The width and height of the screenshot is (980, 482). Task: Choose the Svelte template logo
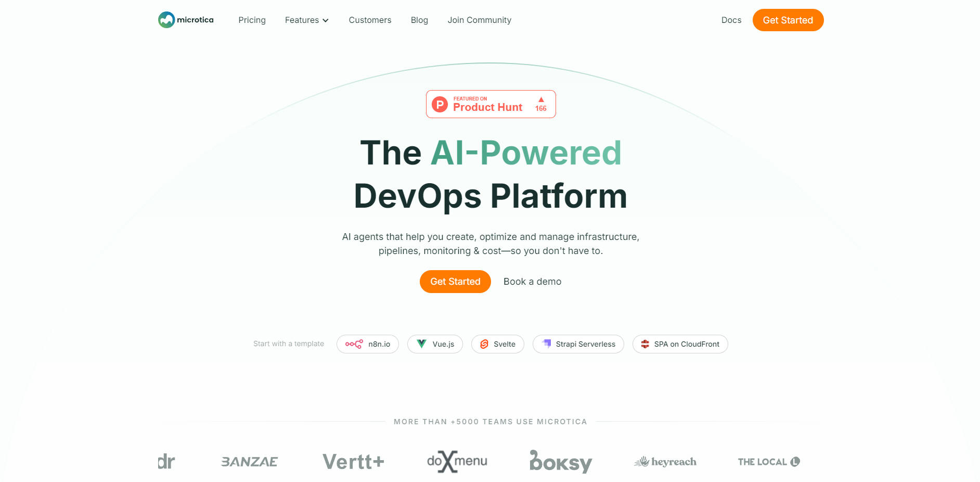tap(484, 344)
